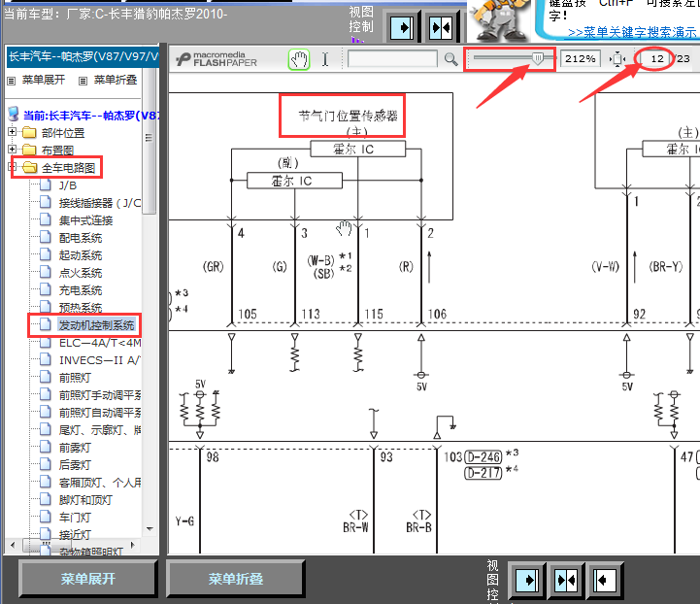
Task: Click the 212% zoom percentage field
Action: tap(580, 59)
